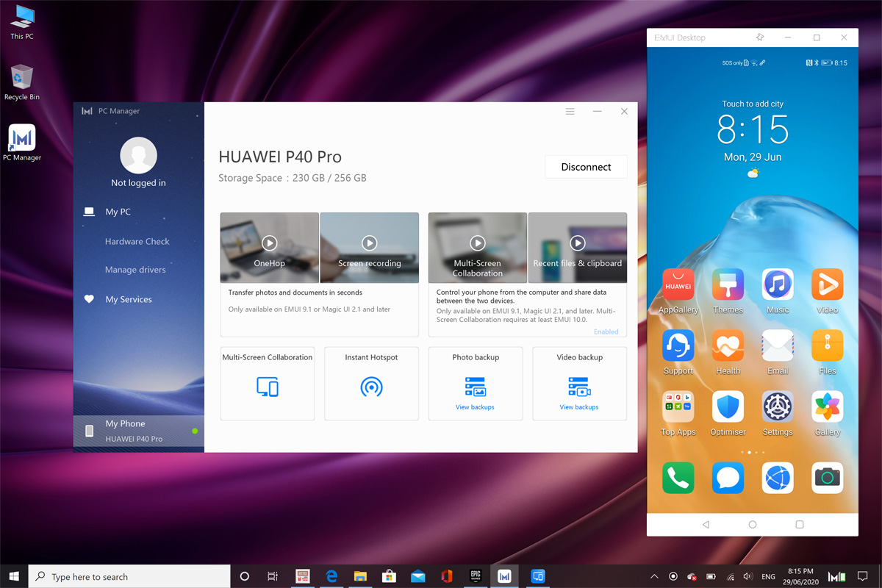882x588 pixels.
Task: Open the Phone dialer in the dock
Action: click(678, 478)
